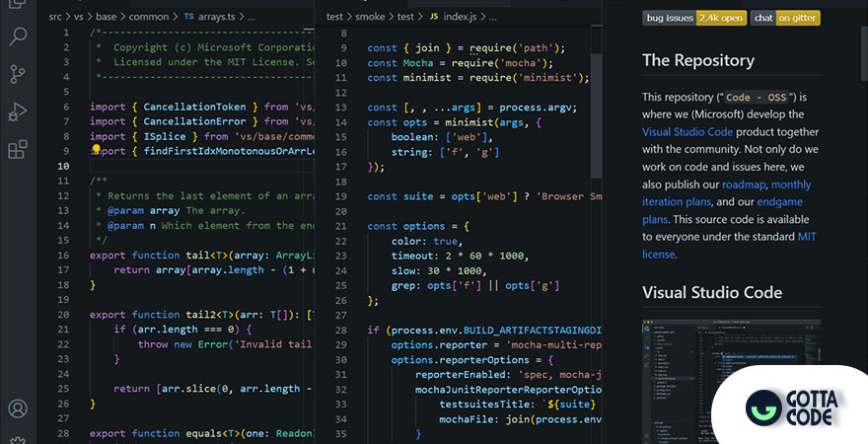The width and height of the screenshot is (868, 444).
Task: Select the 'base' breadcrumb segment
Action: tap(106, 17)
